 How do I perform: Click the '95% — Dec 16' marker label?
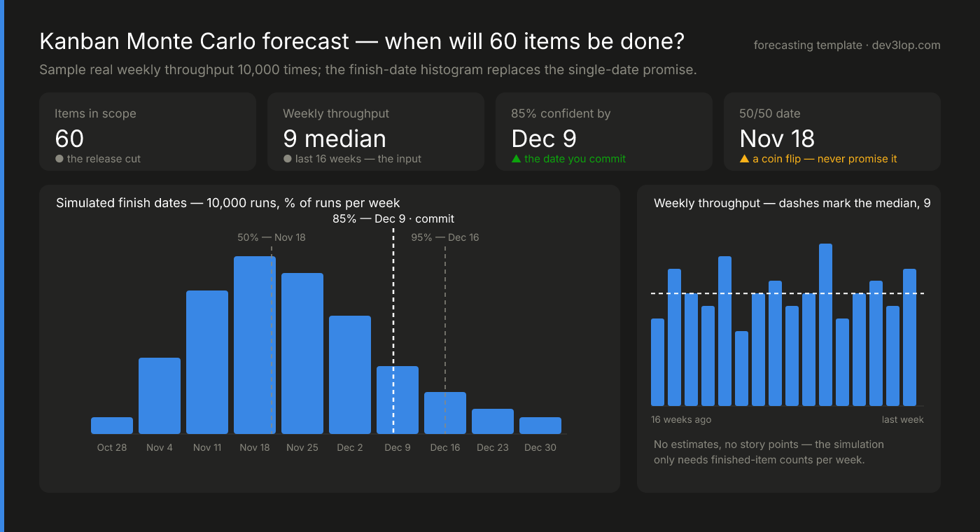[x=445, y=237]
